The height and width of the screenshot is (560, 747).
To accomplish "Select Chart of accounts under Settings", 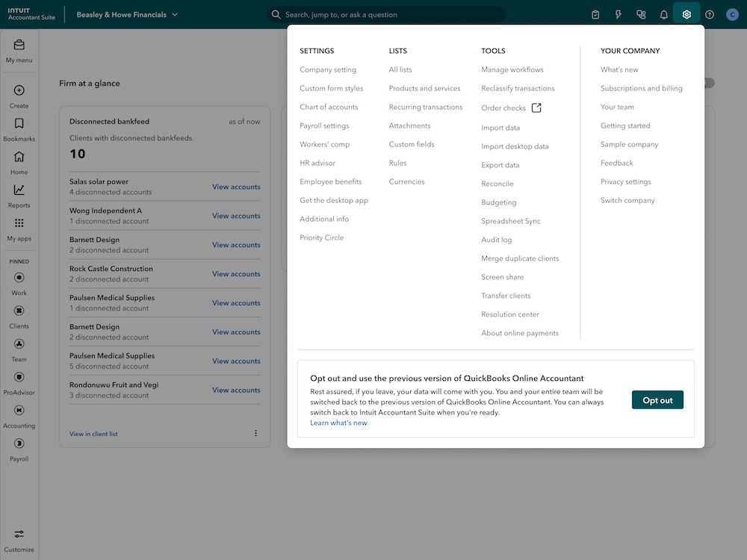I will click(x=331, y=106).
